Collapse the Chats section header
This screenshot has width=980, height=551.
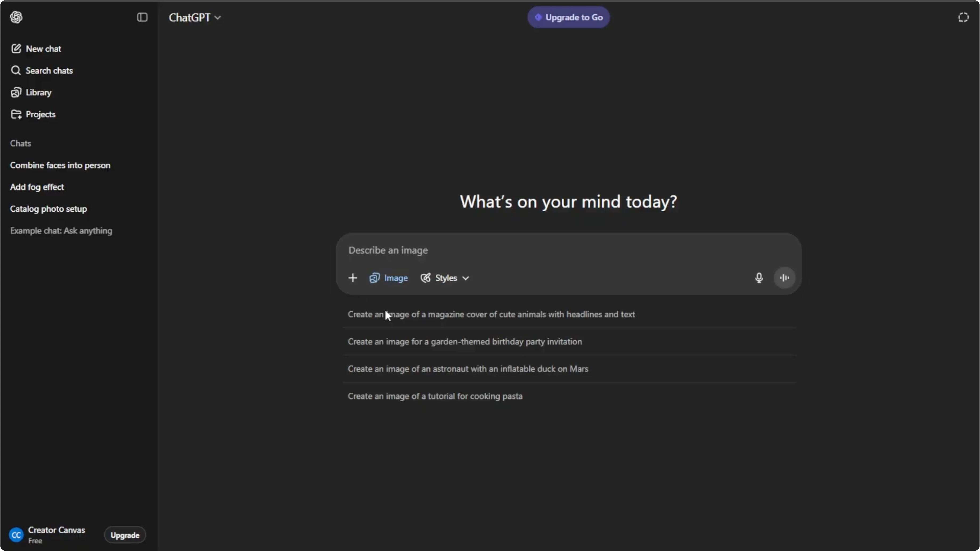pos(21,143)
